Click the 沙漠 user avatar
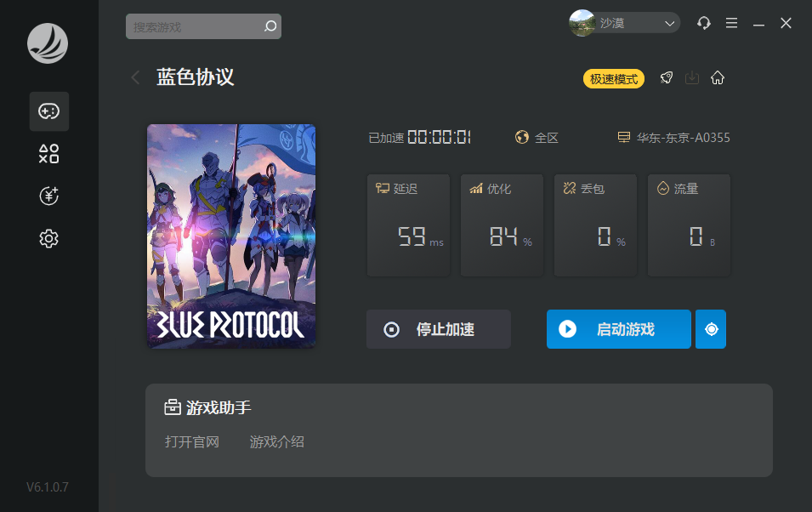The width and height of the screenshot is (812, 512). point(582,23)
